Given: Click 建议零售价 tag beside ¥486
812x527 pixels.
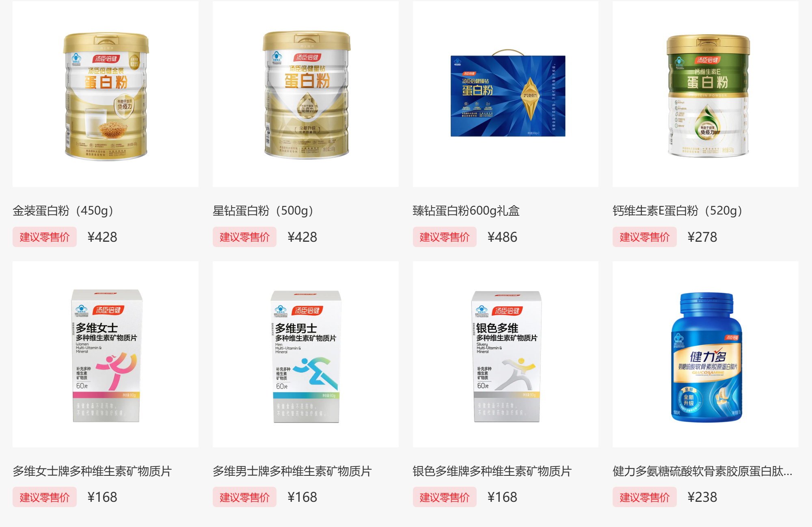Looking at the screenshot, I should [445, 237].
